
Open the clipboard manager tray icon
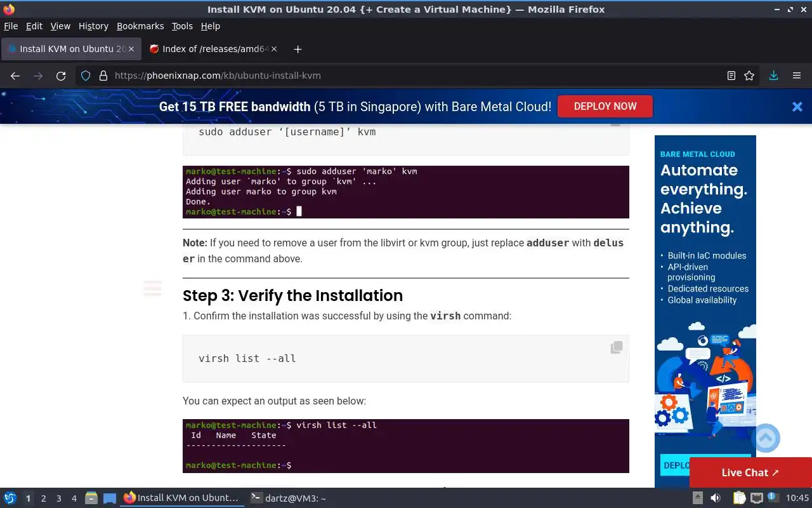(739, 498)
